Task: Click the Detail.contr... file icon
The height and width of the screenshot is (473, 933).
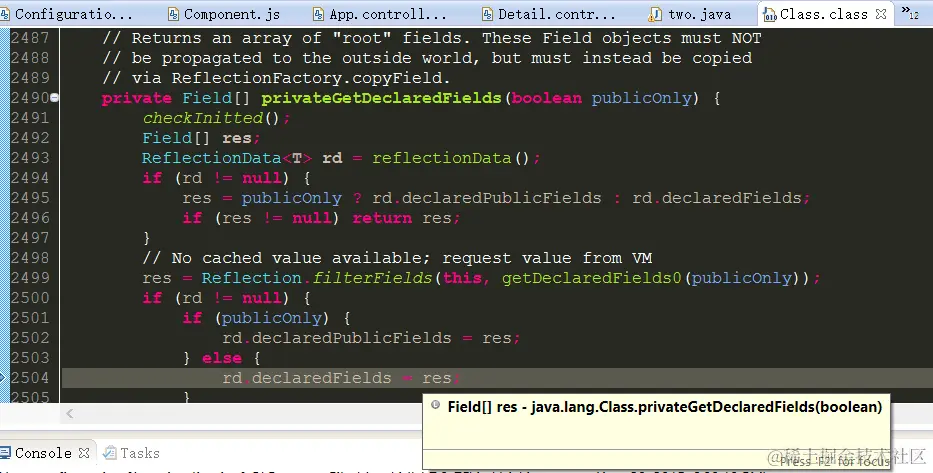Action: tap(488, 14)
